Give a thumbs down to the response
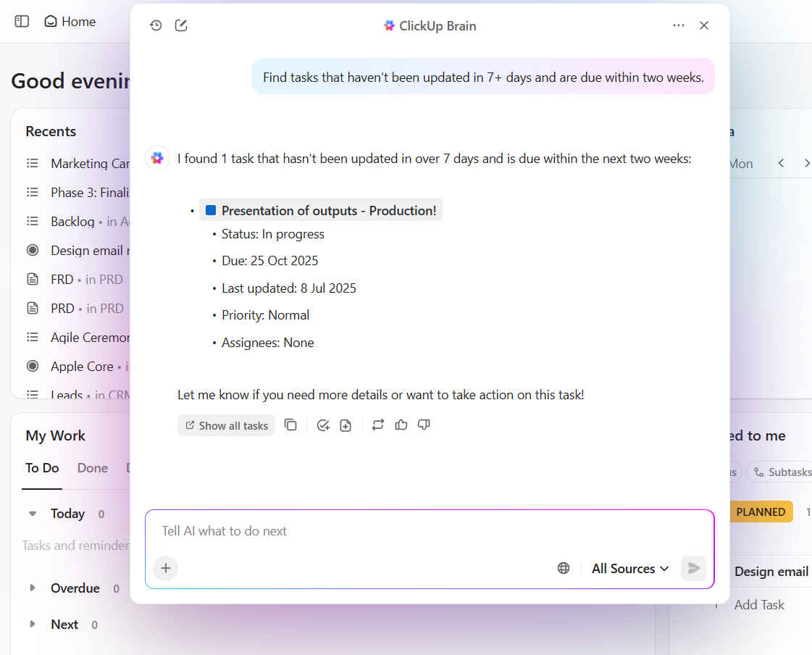Viewport: 812px width, 655px height. (423, 425)
